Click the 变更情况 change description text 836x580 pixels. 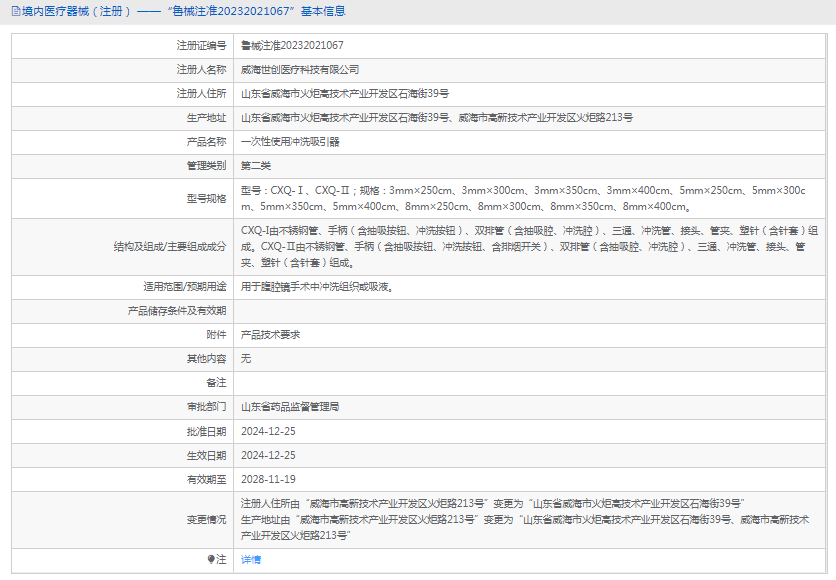point(525,519)
